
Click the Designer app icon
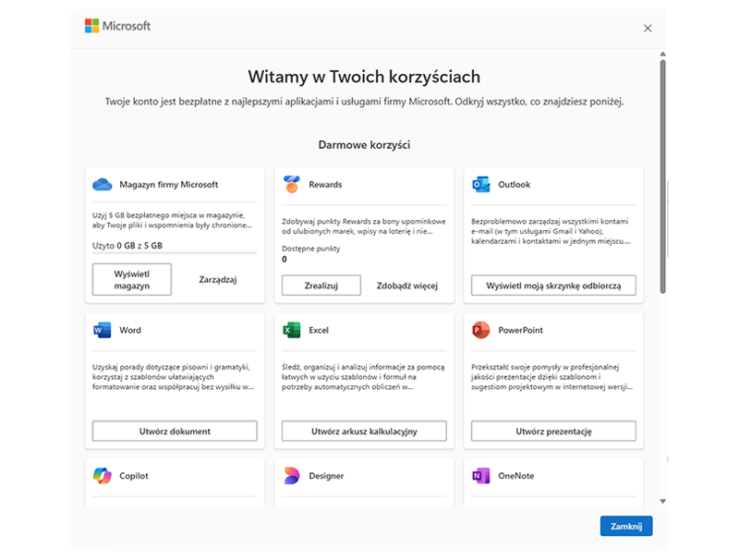[292, 476]
